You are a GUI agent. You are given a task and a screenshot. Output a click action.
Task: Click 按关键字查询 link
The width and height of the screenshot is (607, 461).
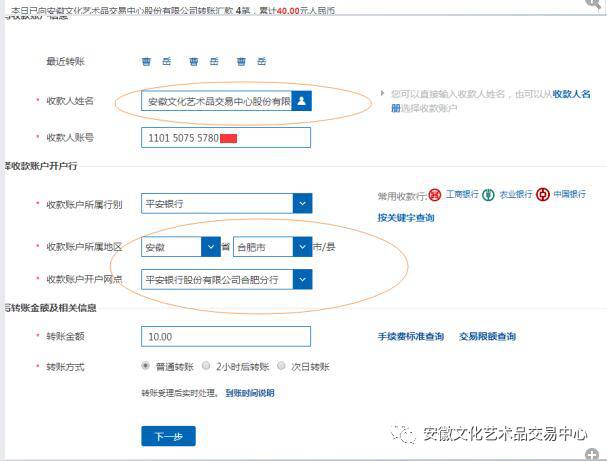406,218
